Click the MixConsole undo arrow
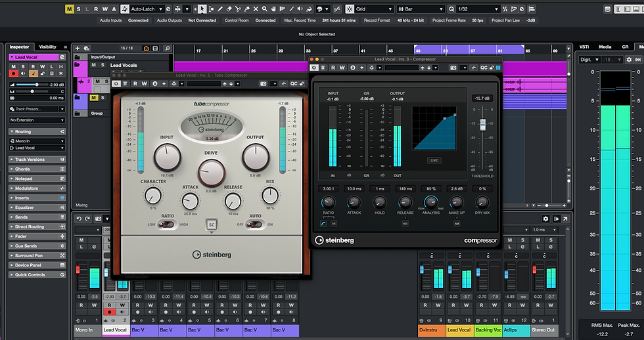This screenshot has width=644, height=340. [80, 219]
